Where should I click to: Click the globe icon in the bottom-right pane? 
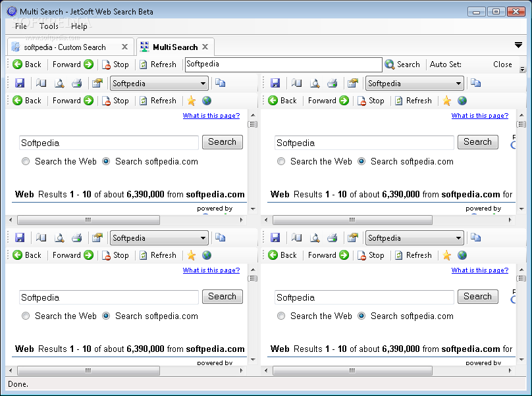point(462,255)
